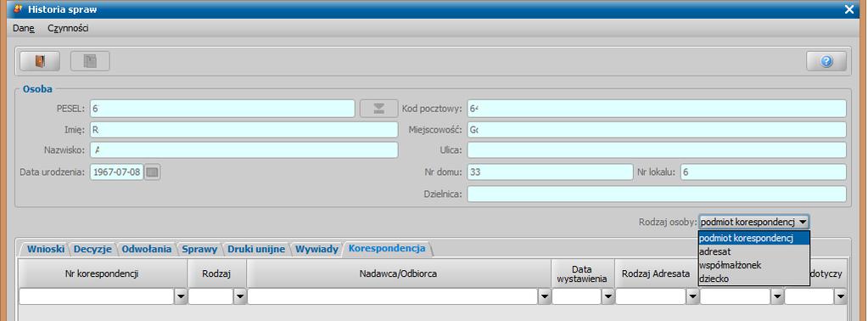Close the Historia spraw window
The image size is (868, 321).
[x=849, y=8]
